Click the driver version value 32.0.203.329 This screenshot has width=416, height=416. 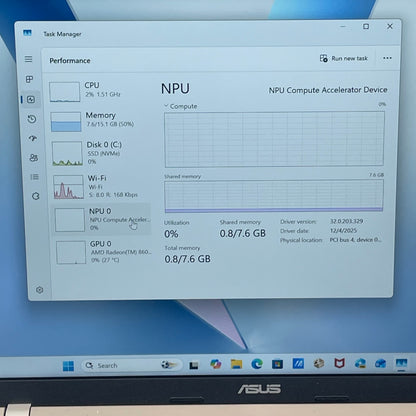pos(346,221)
